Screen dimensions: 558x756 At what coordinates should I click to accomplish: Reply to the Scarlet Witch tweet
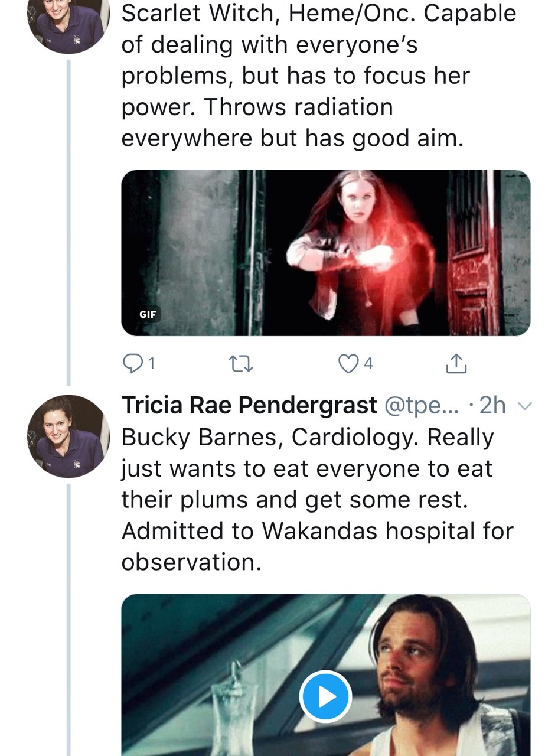(133, 364)
